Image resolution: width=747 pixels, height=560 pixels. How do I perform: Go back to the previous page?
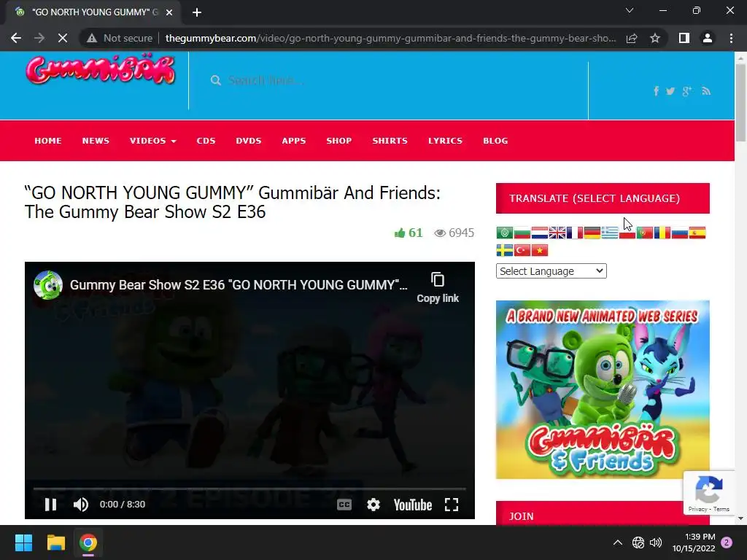tap(16, 38)
